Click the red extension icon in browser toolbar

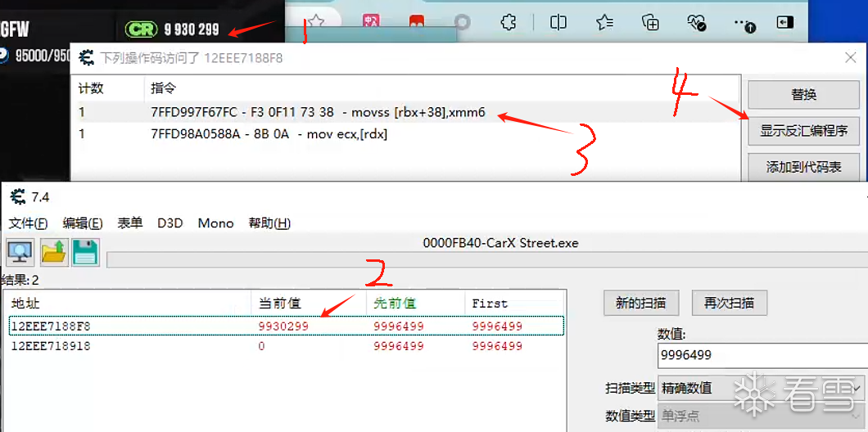point(416,22)
